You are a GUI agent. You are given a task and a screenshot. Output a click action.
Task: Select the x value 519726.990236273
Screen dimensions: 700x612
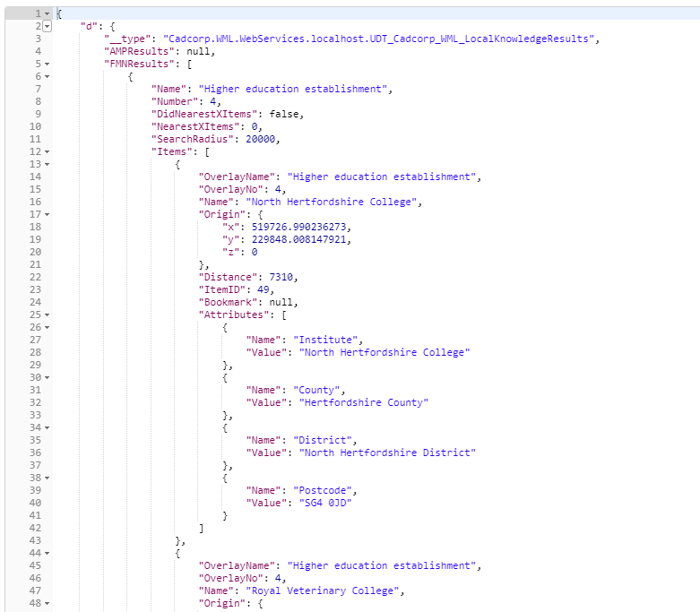tap(298, 227)
